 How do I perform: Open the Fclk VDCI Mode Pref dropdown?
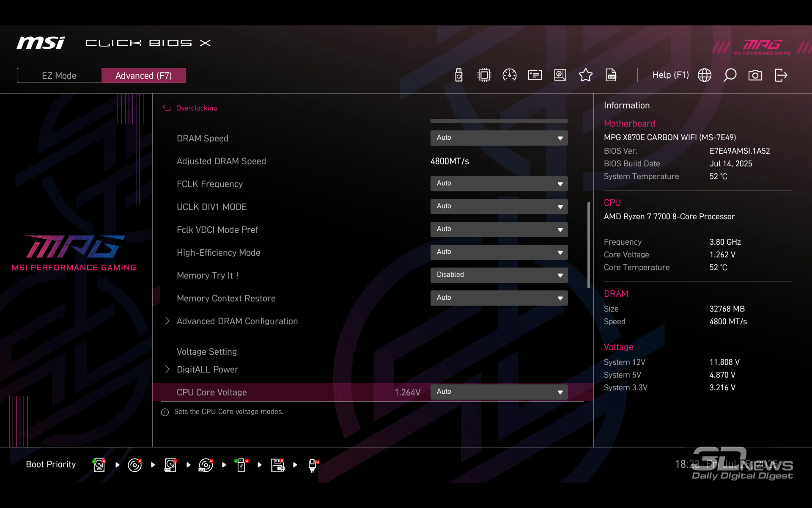coord(499,229)
